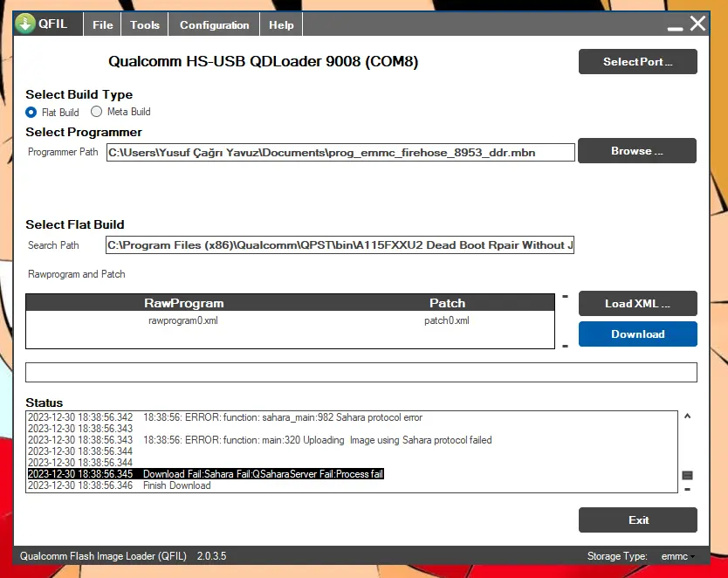The width and height of the screenshot is (728, 578).
Task: Expand the Storage Type emmc dropdown
Action: [x=678, y=556]
